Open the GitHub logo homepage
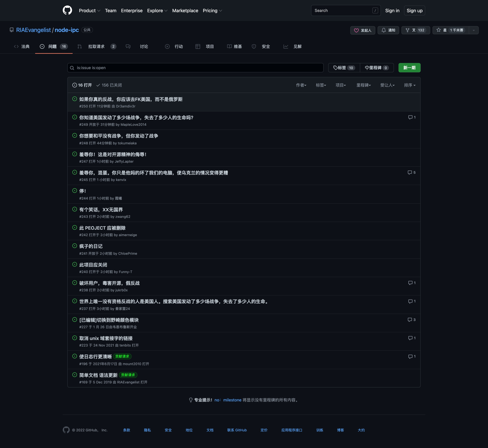Viewport: 488px width, 448px height. click(67, 10)
